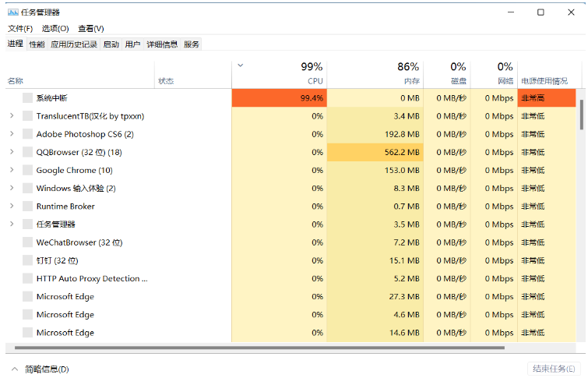Image resolution: width=588 pixels, height=378 pixels.
Task: Click the 153.0 MB memory cell
Action: point(375,170)
